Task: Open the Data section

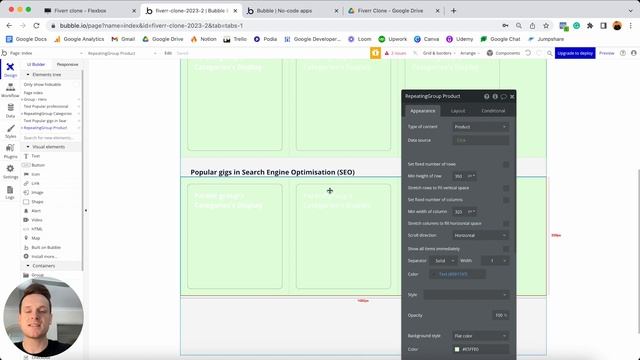Action: coord(10,111)
